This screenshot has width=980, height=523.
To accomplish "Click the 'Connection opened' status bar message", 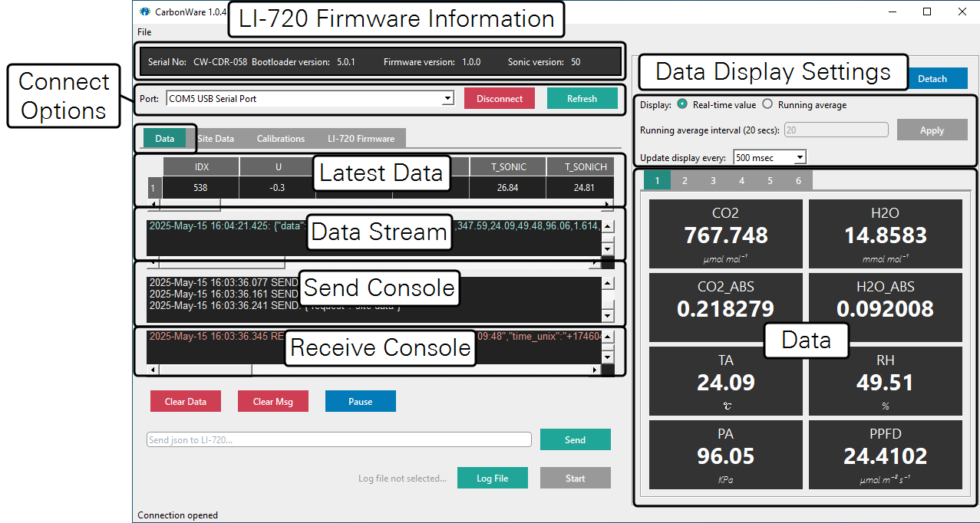I will coord(177,515).
